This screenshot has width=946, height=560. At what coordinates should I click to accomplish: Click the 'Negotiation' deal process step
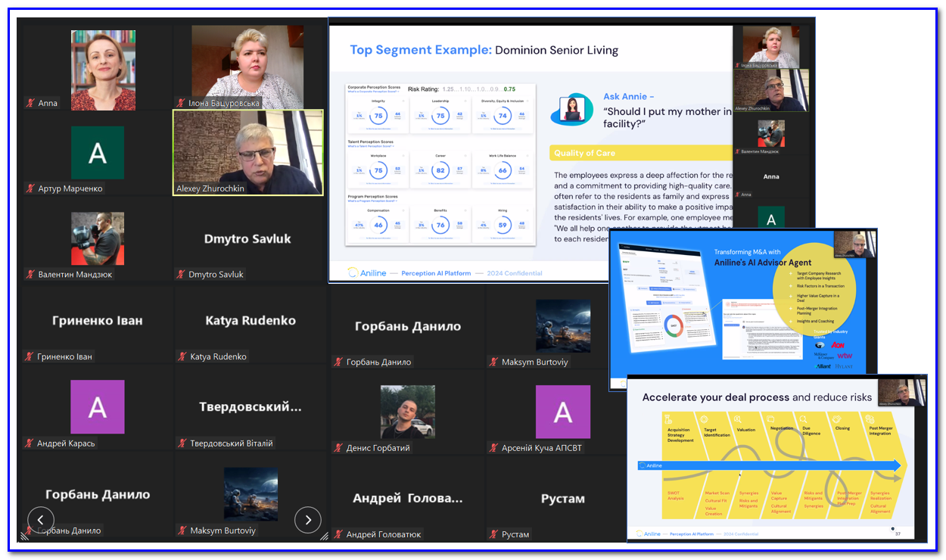(782, 428)
